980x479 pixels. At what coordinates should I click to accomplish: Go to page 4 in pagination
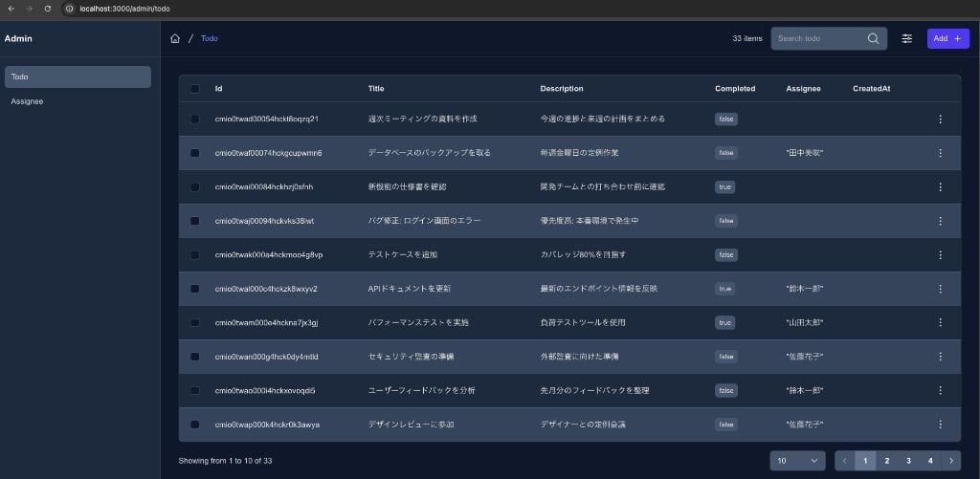930,461
